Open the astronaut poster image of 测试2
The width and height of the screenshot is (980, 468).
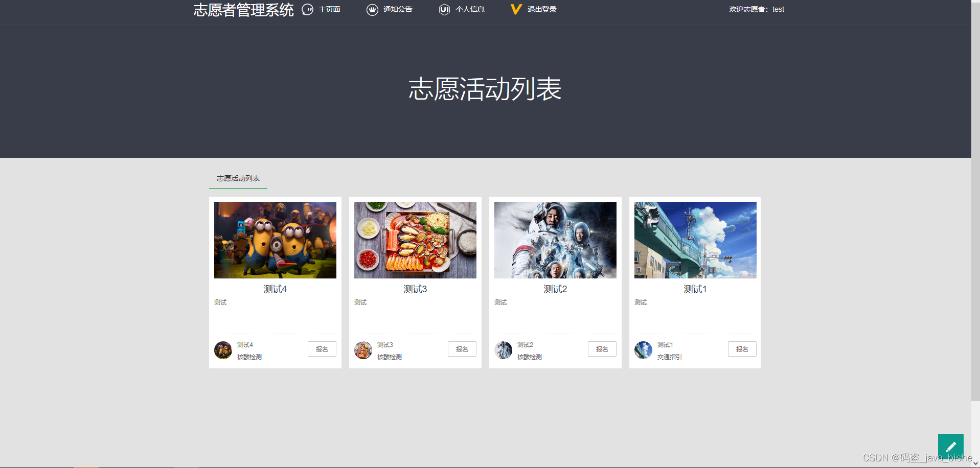(x=555, y=240)
